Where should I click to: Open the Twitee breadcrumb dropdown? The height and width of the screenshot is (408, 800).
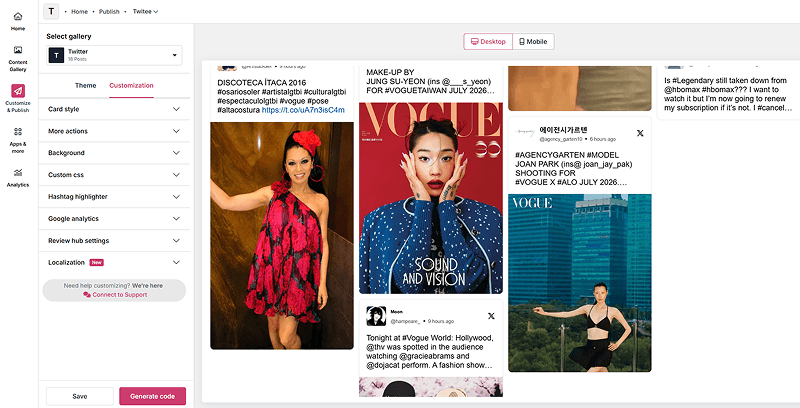coord(145,11)
